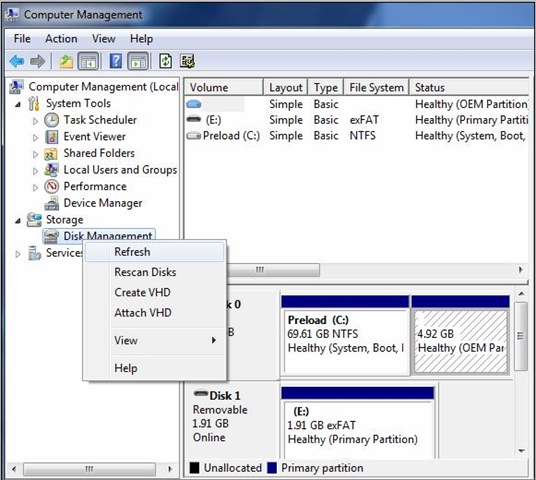Click the E: removable drive icon in volume list
Screen dimensions: 536x480
194,119
